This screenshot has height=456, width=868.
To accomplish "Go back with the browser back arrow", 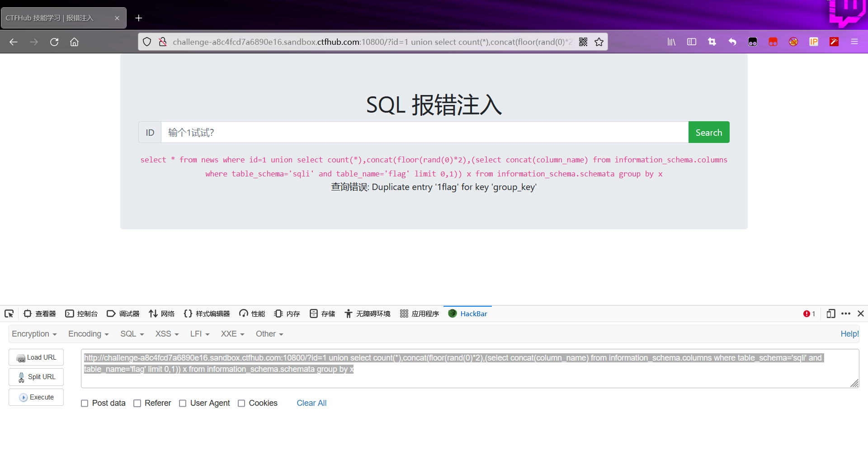I will 14,42.
